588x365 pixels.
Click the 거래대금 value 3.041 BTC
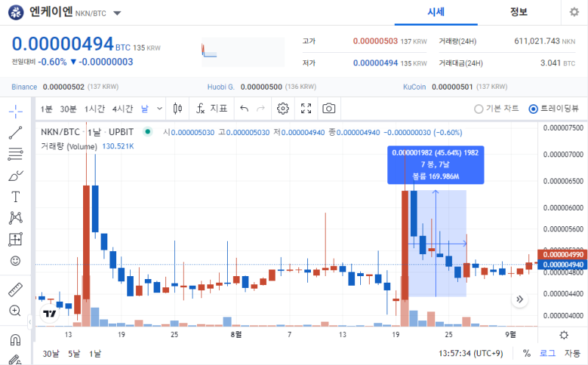[x=558, y=63]
